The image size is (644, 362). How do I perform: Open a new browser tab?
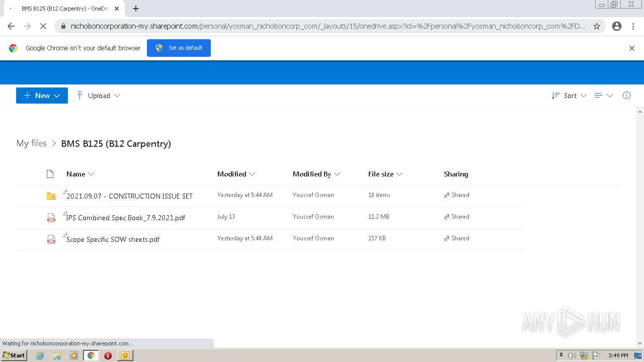[x=136, y=9]
